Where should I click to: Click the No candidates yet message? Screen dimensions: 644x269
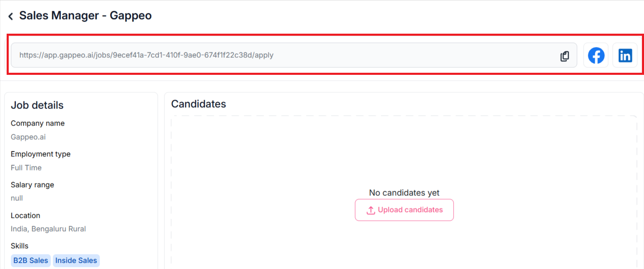point(404,193)
